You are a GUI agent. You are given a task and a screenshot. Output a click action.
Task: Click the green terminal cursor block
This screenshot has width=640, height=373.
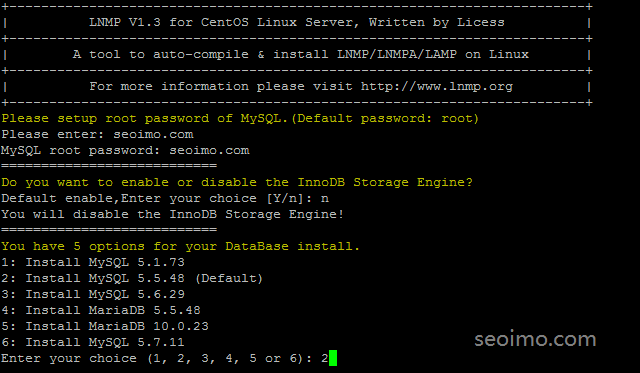(333, 358)
